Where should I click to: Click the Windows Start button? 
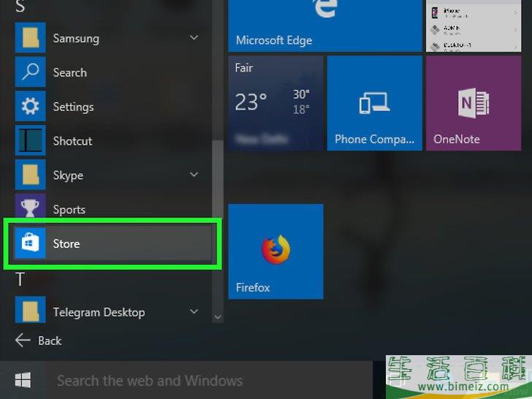[23, 380]
